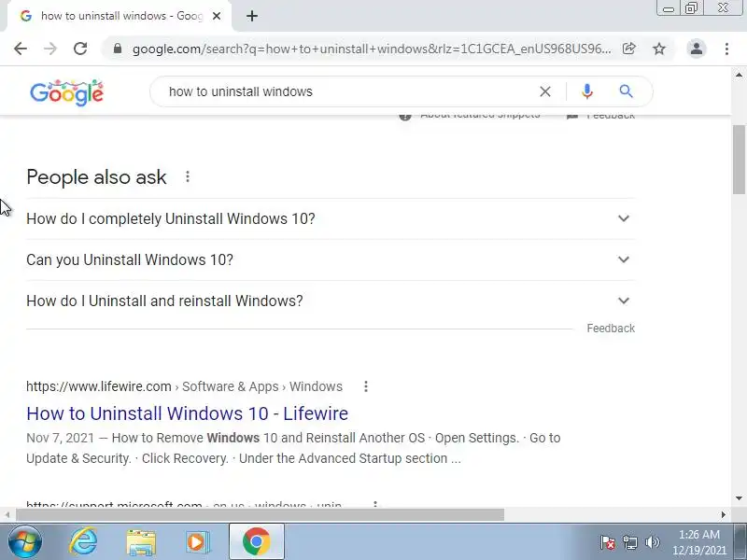This screenshot has height=560, width=747.
Task: Open a new browser tab
Action: point(252,16)
